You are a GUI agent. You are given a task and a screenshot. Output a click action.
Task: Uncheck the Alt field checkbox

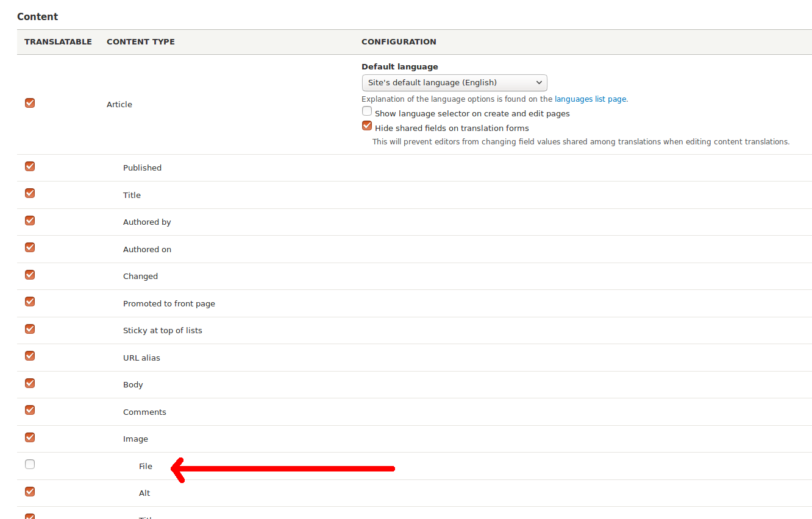[x=29, y=491]
